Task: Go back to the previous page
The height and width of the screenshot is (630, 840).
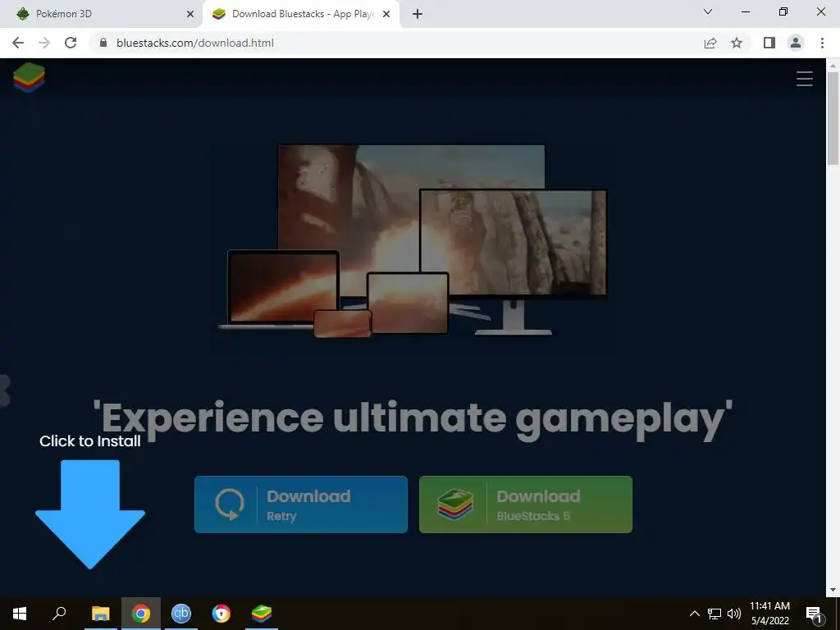Action: pyautogui.click(x=18, y=43)
